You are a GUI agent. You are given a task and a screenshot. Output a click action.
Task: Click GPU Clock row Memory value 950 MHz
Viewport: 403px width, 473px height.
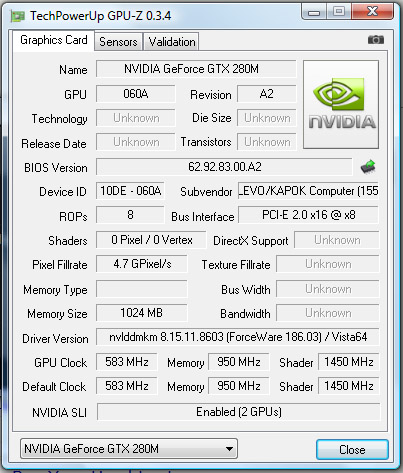(x=239, y=362)
